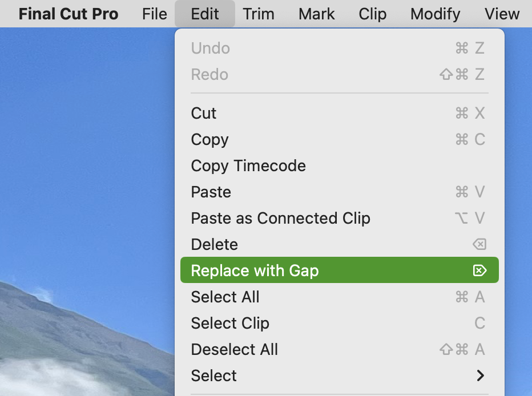Choose Replace with Gap menu item
The height and width of the screenshot is (396, 532).
(339, 270)
